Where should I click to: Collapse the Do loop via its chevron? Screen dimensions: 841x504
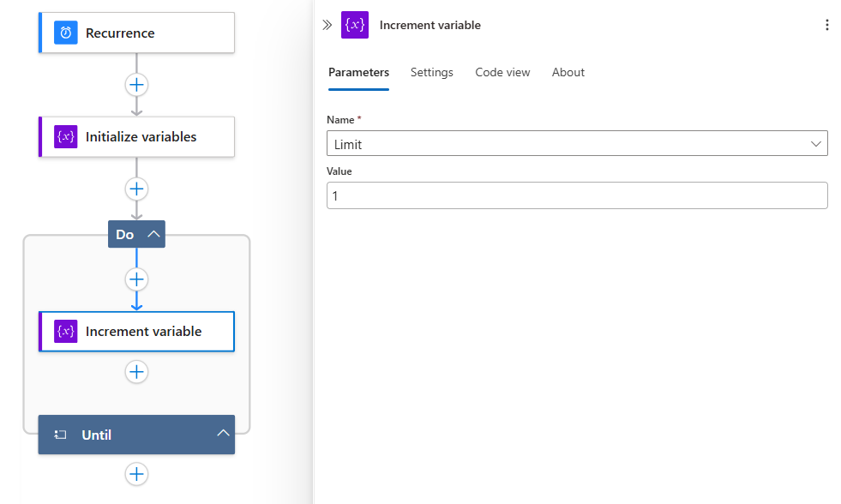pos(152,233)
